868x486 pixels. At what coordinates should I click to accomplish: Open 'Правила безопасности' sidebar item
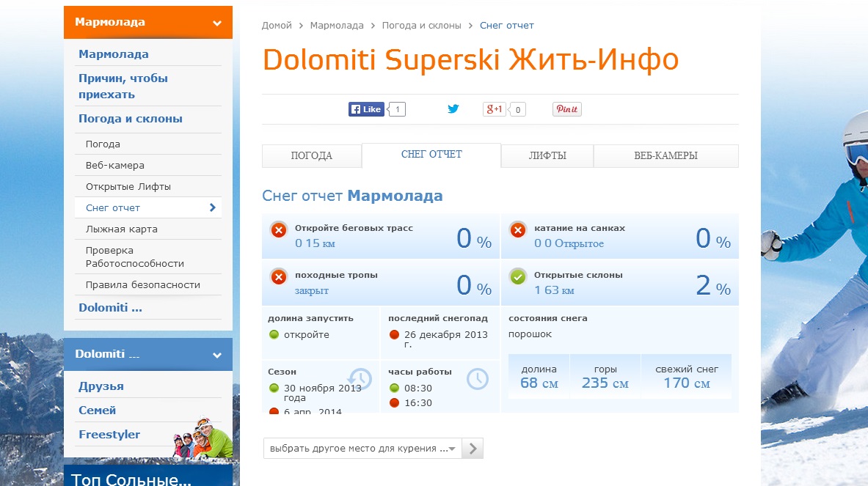pyautogui.click(x=143, y=284)
